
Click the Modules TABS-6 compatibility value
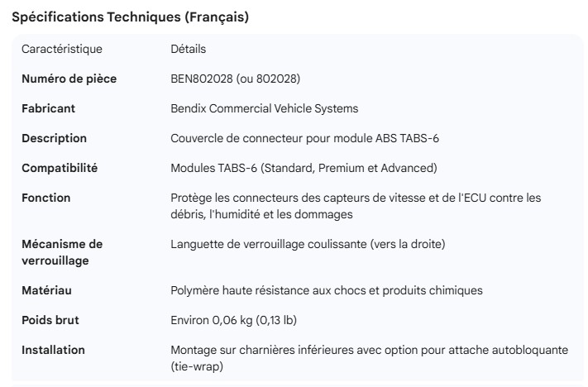(x=304, y=168)
